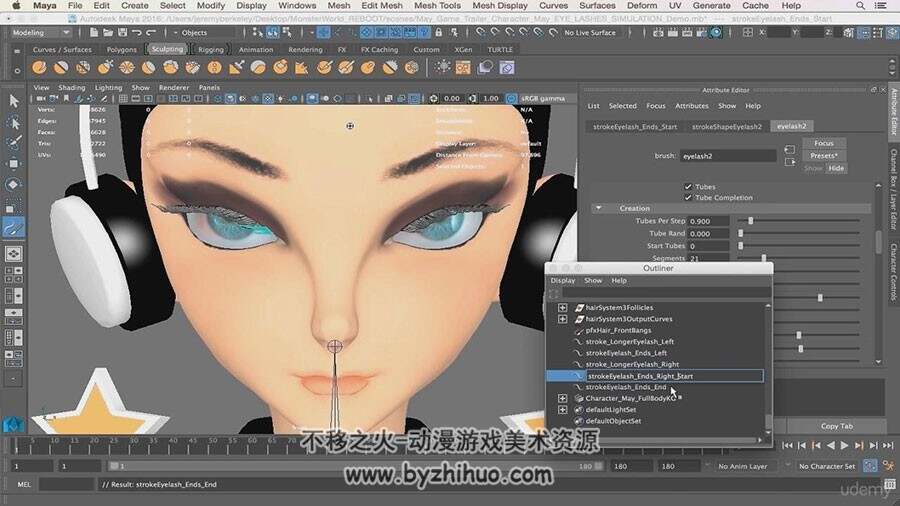Open the No Character Set dropdown
The height and width of the screenshot is (506, 900).
[x=827, y=466]
